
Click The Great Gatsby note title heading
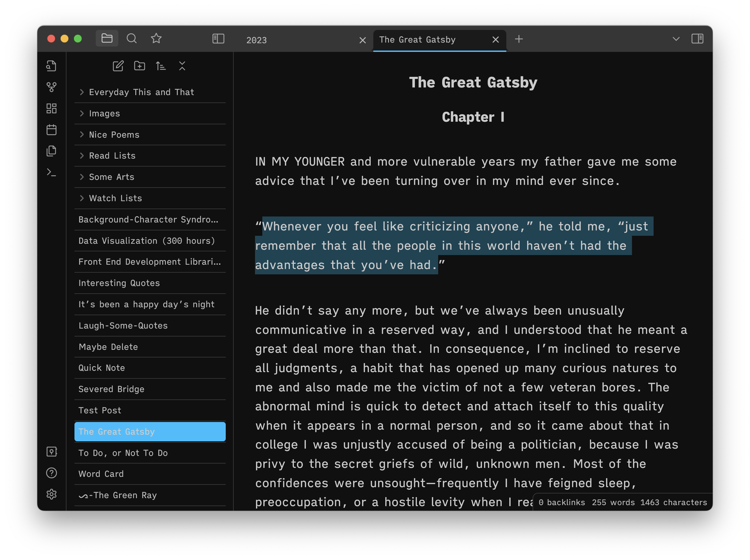click(473, 82)
